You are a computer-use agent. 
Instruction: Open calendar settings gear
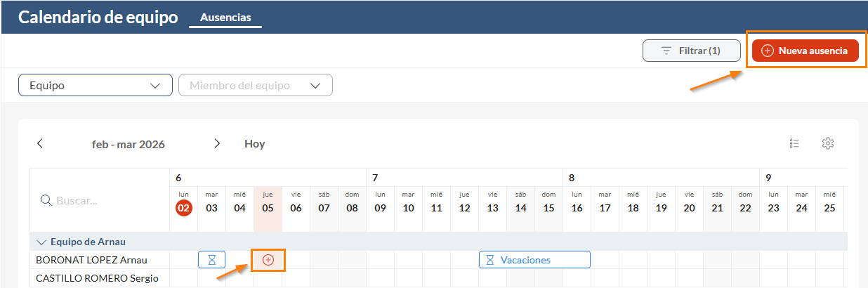(828, 143)
